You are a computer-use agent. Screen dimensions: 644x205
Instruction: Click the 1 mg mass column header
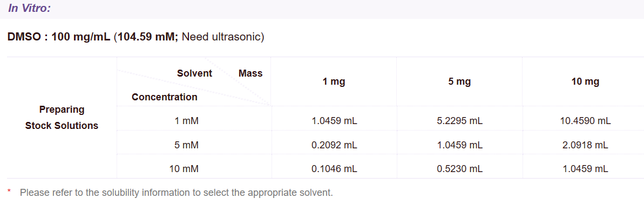334,82
